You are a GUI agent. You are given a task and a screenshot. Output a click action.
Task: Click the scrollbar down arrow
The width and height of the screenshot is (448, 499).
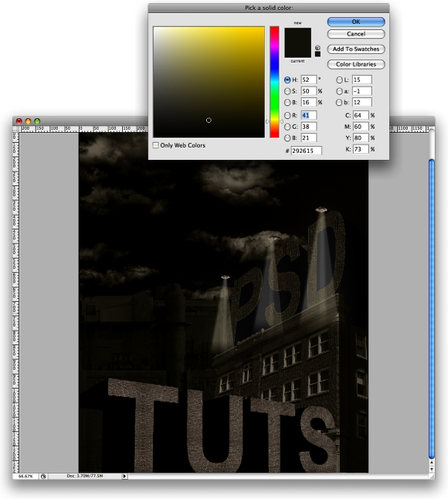click(432, 469)
